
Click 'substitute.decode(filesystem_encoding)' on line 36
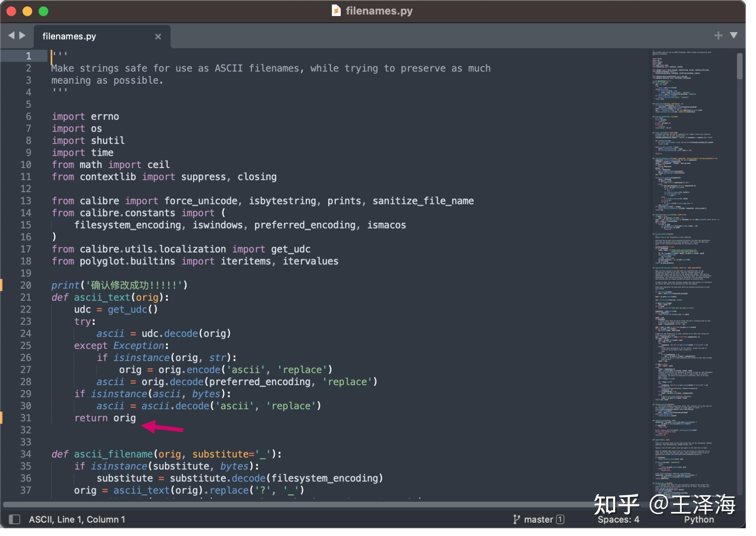click(276, 478)
